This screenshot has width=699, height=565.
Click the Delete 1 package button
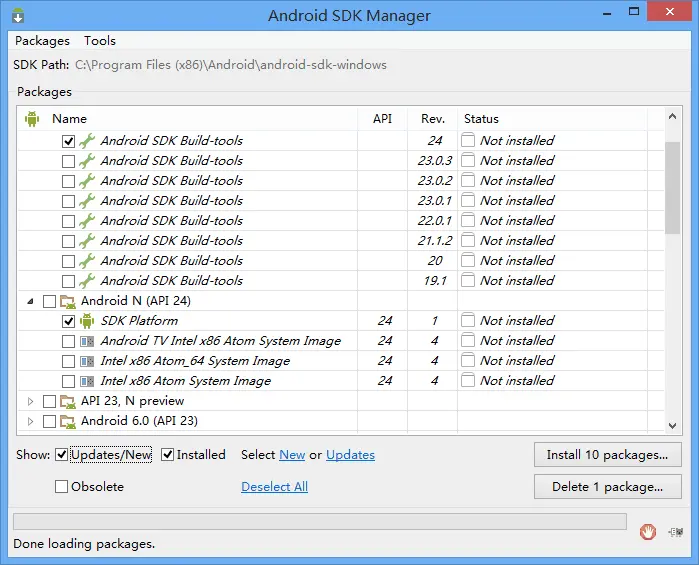(x=608, y=487)
